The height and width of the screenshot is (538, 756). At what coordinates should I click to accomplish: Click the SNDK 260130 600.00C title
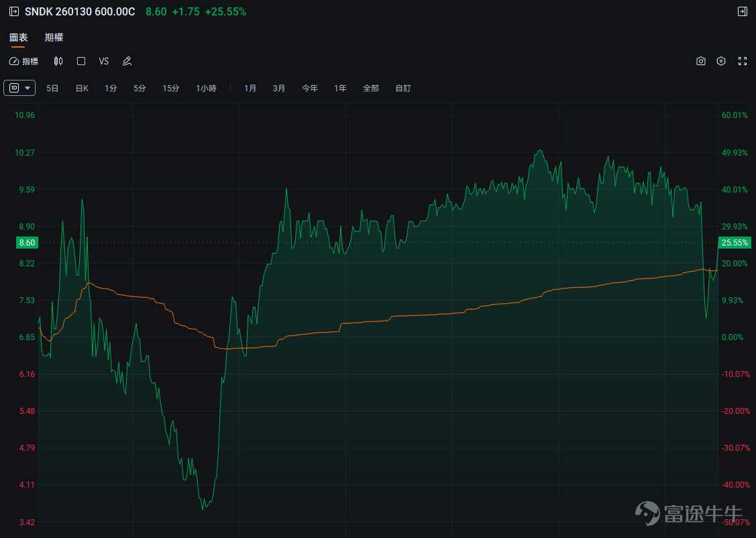pyautogui.click(x=80, y=11)
